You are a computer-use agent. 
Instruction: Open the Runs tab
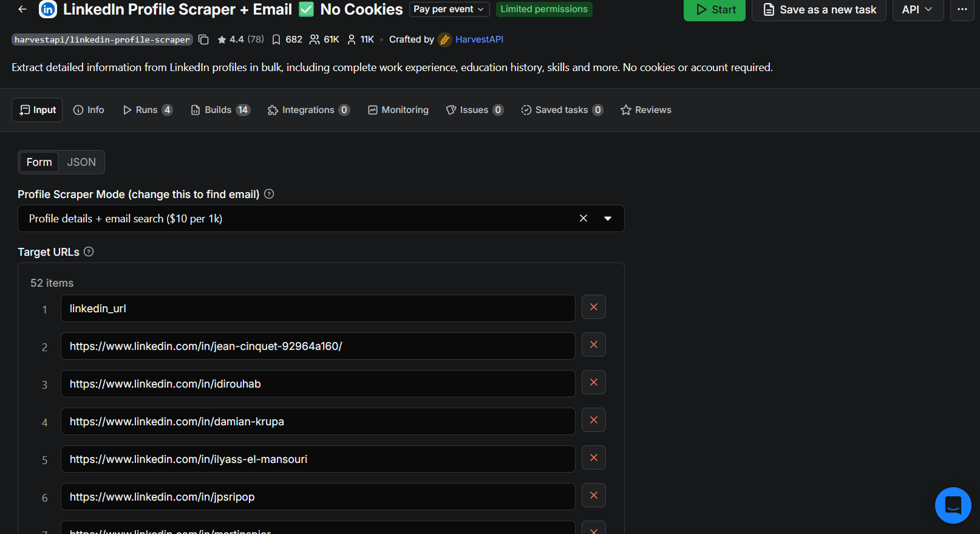click(x=148, y=110)
